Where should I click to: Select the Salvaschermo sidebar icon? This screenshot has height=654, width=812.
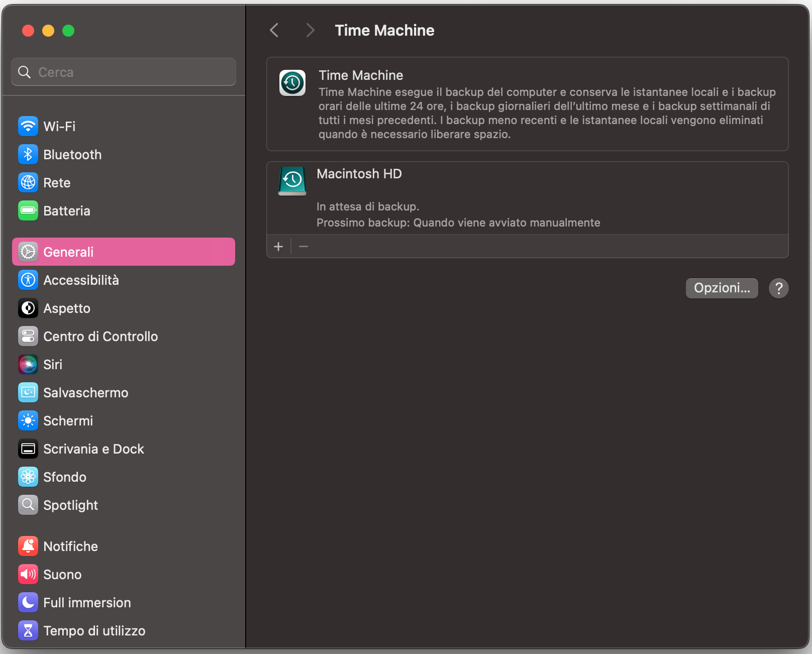pos(28,392)
